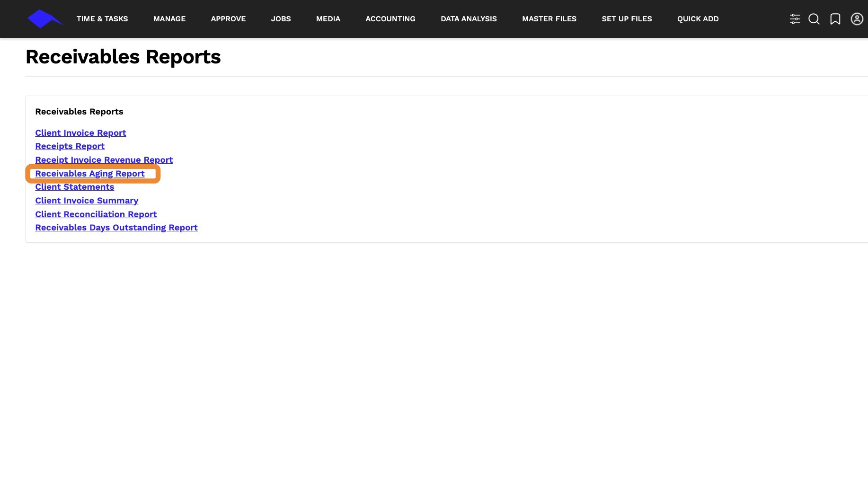This screenshot has height=485, width=868.
Task: Click the search magnifier icon
Action: pyautogui.click(x=814, y=19)
